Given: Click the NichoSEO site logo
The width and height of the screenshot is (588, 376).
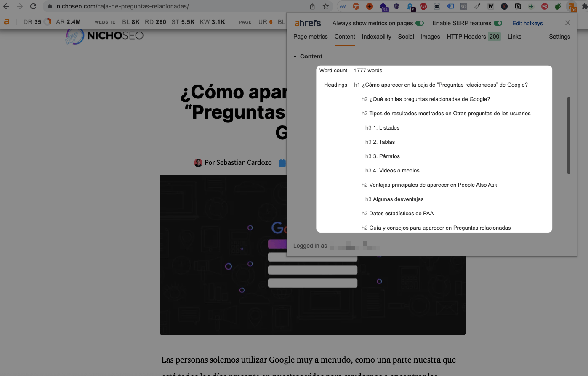Looking at the screenshot, I should pyautogui.click(x=105, y=36).
